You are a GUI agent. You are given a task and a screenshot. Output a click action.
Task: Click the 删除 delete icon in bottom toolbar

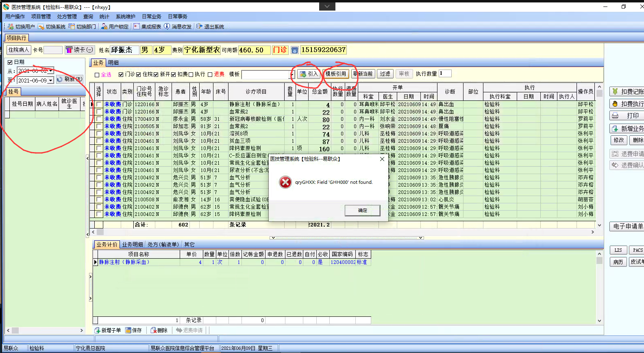tap(154, 330)
